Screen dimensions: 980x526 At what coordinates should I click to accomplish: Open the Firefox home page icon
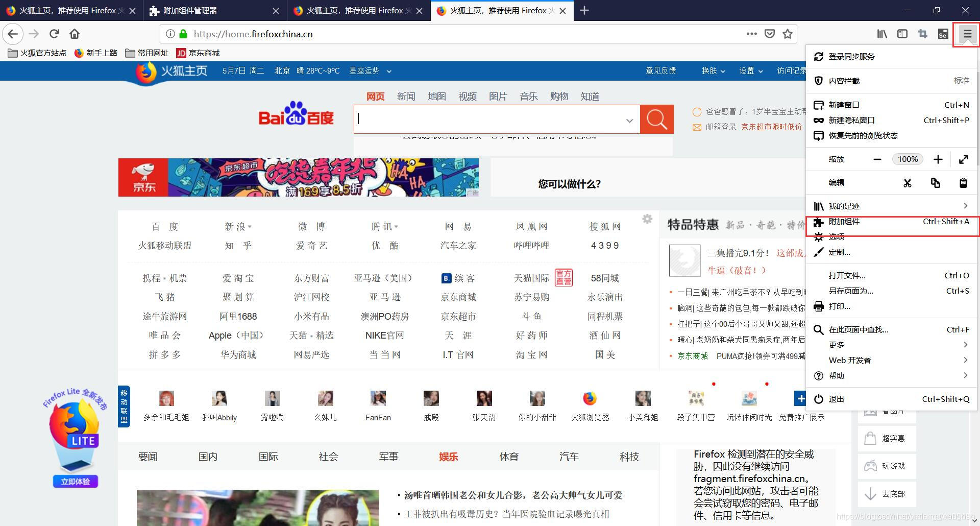tap(75, 34)
